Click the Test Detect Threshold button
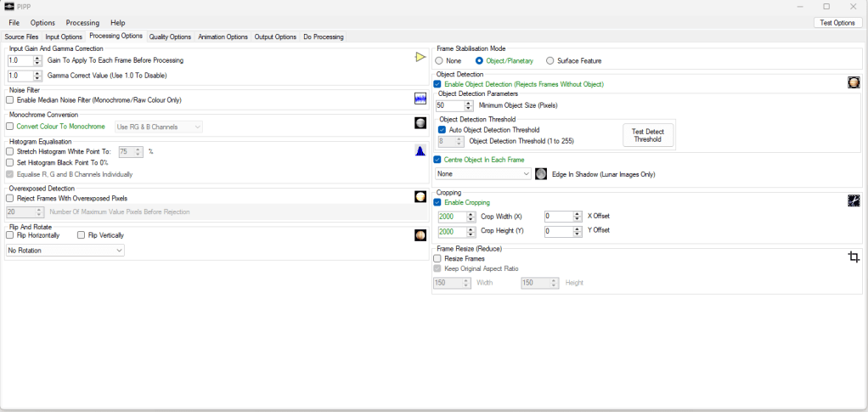This screenshot has height=412, width=868. (x=648, y=135)
